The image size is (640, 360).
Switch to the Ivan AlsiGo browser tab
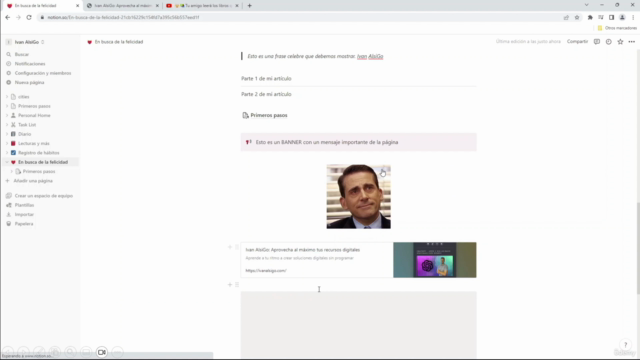122,6
